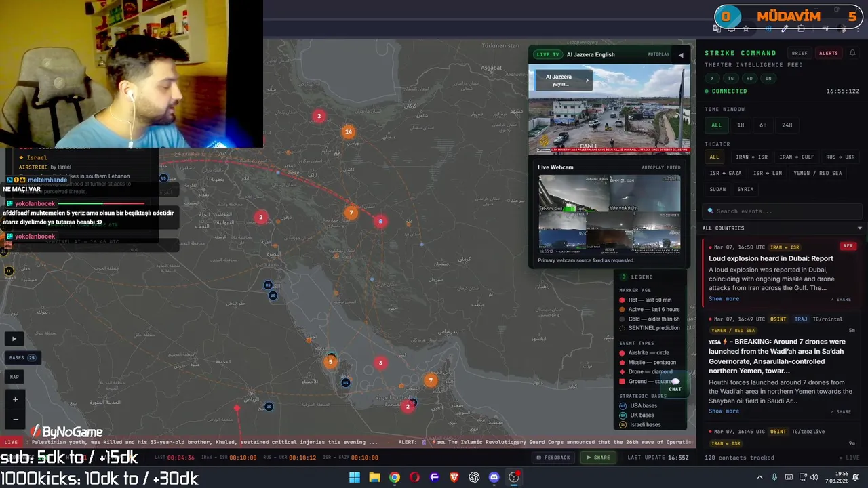Expand Show more on Yemen drones report
868x488 pixels.
coord(724,411)
